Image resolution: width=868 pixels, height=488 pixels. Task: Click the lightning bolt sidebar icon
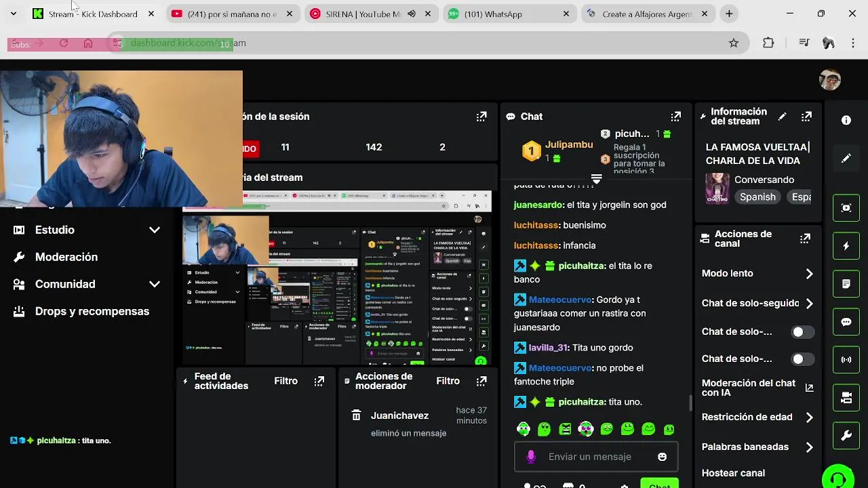click(x=846, y=246)
